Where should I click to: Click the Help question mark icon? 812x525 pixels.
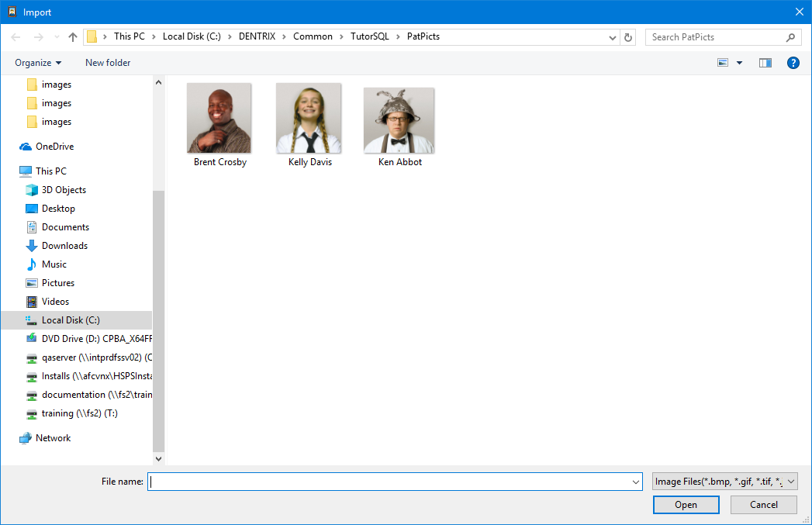(793, 63)
